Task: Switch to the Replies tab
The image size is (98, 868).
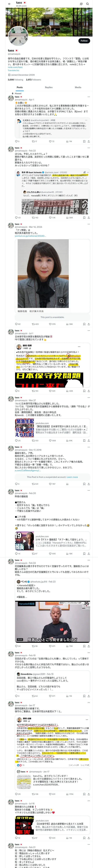Action: click(x=49, y=87)
